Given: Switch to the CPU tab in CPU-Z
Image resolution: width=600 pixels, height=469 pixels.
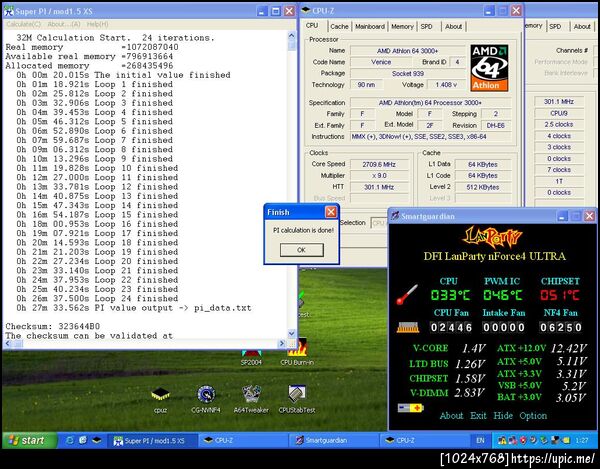Looking at the screenshot, I should point(312,25).
